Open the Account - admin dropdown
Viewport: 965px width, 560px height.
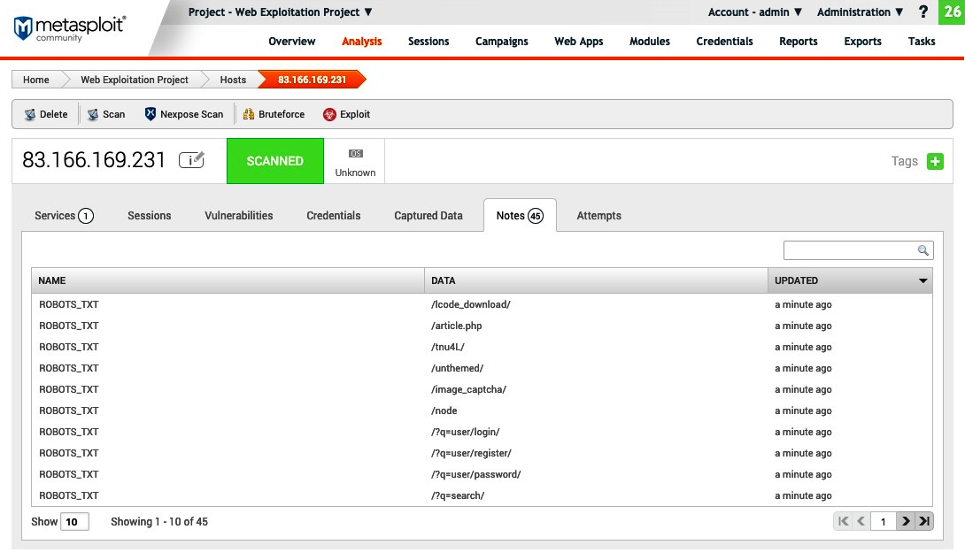[x=755, y=12]
